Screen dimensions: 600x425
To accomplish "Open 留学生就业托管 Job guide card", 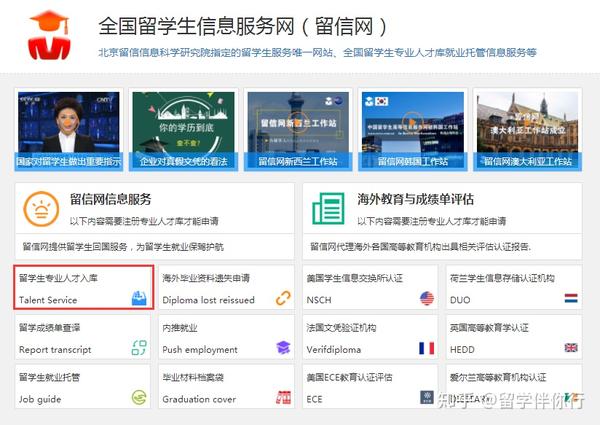I will point(83,387).
